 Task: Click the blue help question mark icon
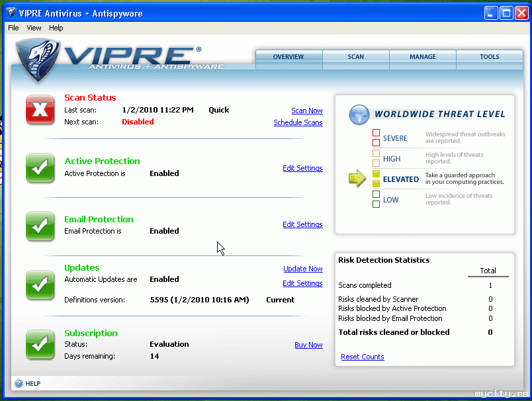point(19,383)
